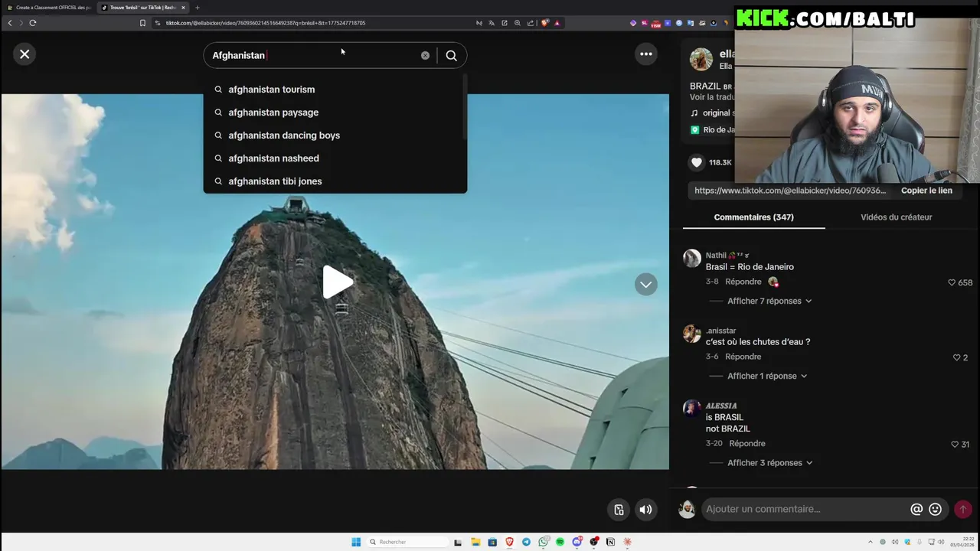The image size is (980, 551).
Task: Open the Windows Start menu
Action: pos(356,542)
